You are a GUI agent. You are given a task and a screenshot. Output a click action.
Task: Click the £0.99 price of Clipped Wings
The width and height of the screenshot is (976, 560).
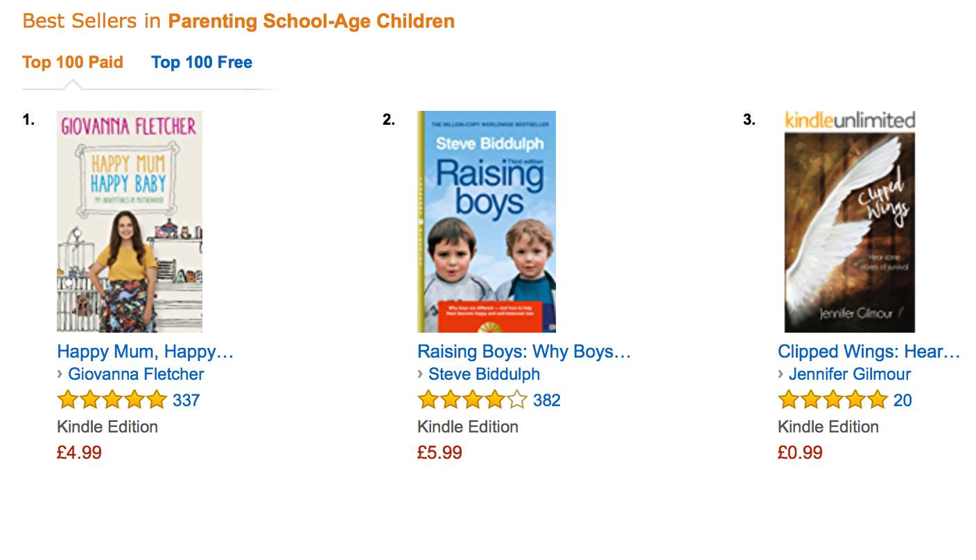800,453
